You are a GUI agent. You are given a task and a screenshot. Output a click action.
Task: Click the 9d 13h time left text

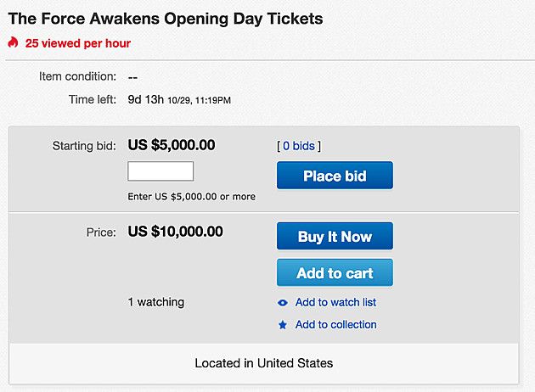tap(145, 100)
